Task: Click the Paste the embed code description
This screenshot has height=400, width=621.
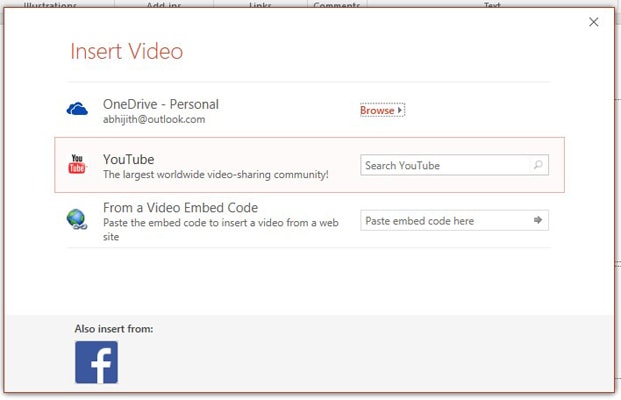Action: pos(221,229)
